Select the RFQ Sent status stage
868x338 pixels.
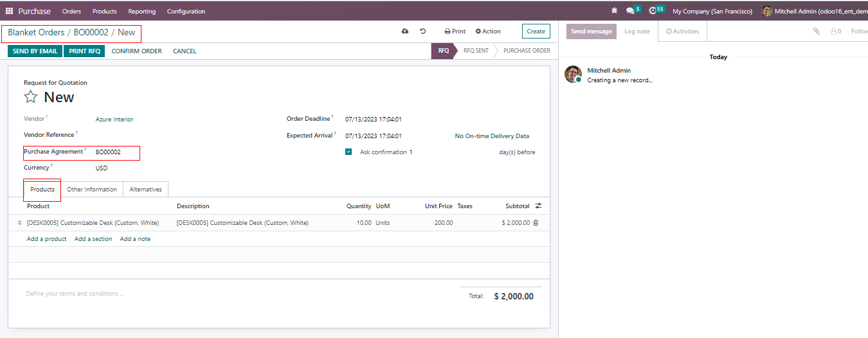point(476,51)
